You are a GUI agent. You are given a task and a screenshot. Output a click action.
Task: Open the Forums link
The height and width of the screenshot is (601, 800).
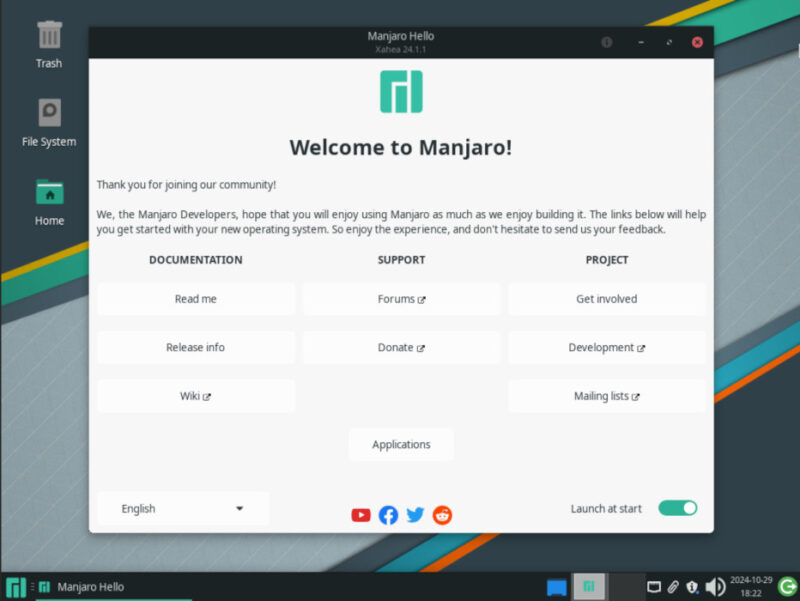pyautogui.click(x=401, y=298)
